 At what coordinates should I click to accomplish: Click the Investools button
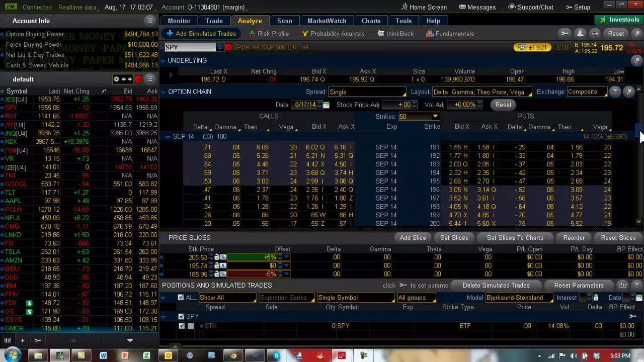(x=619, y=20)
